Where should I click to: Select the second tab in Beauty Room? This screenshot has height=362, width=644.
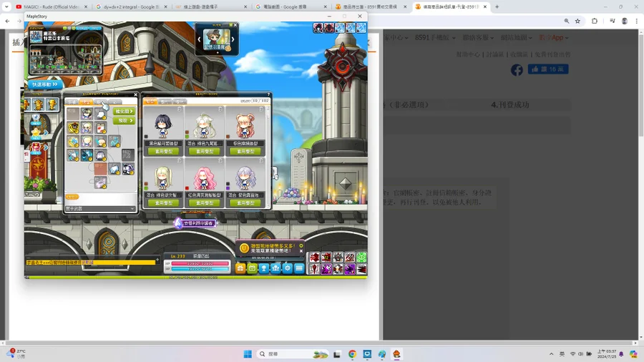point(165,102)
